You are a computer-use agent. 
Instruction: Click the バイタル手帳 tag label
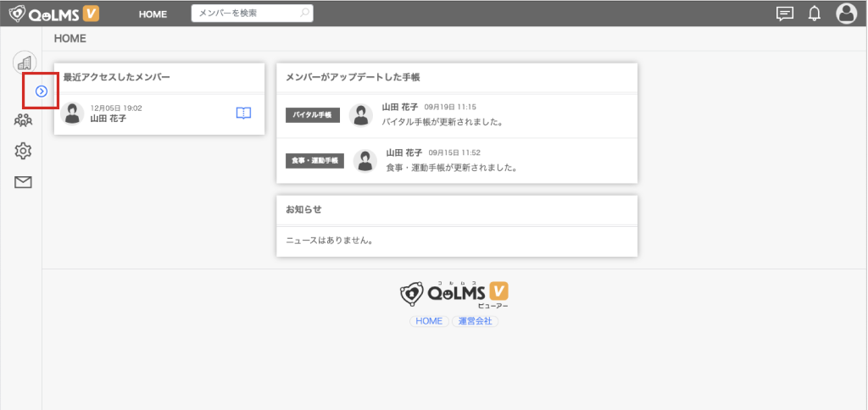[x=313, y=115]
